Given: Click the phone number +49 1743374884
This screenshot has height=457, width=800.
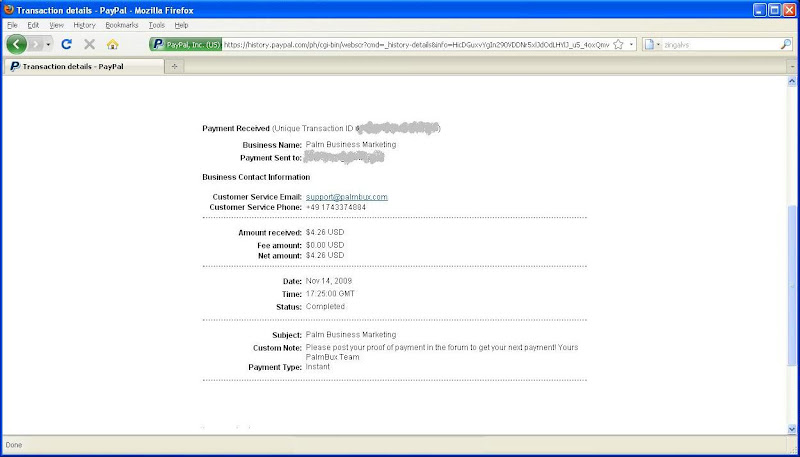Looking at the screenshot, I should click(336, 208).
